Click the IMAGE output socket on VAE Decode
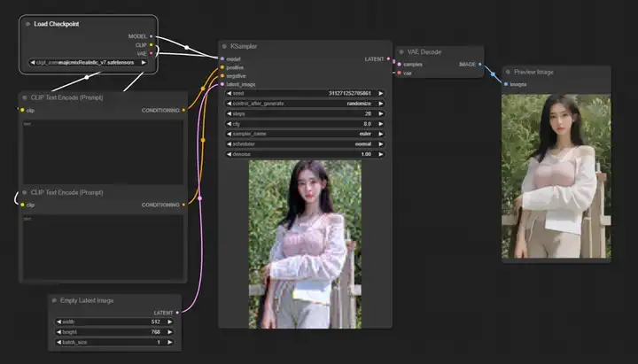 (480, 64)
